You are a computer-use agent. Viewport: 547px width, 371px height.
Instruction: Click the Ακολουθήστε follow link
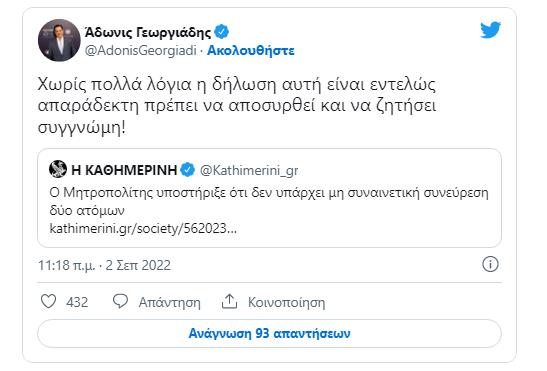(x=251, y=51)
